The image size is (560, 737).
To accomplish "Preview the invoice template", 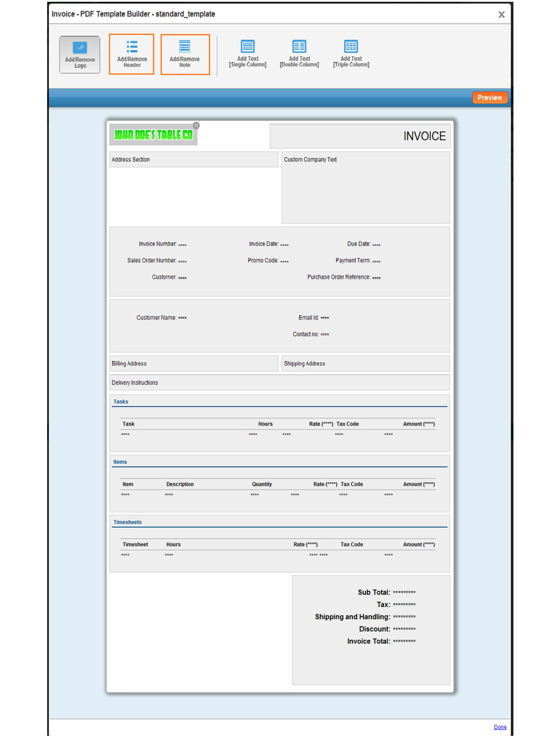I will pyautogui.click(x=490, y=97).
